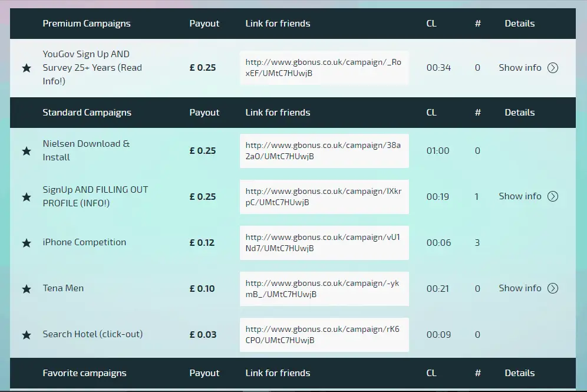The height and width of the screenshot is (392, 587).
Task: Open the circled chevron beside Tena Men Show info
Action: pos(553,288)
